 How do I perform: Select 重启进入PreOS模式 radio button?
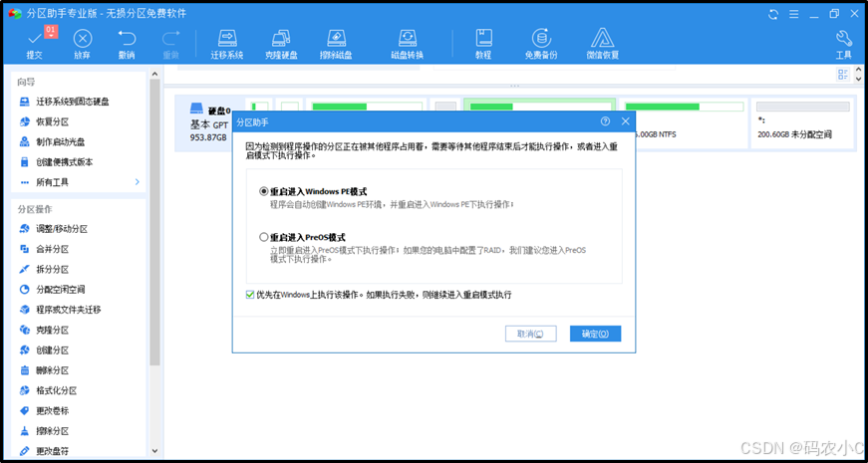tap(263, 237)
